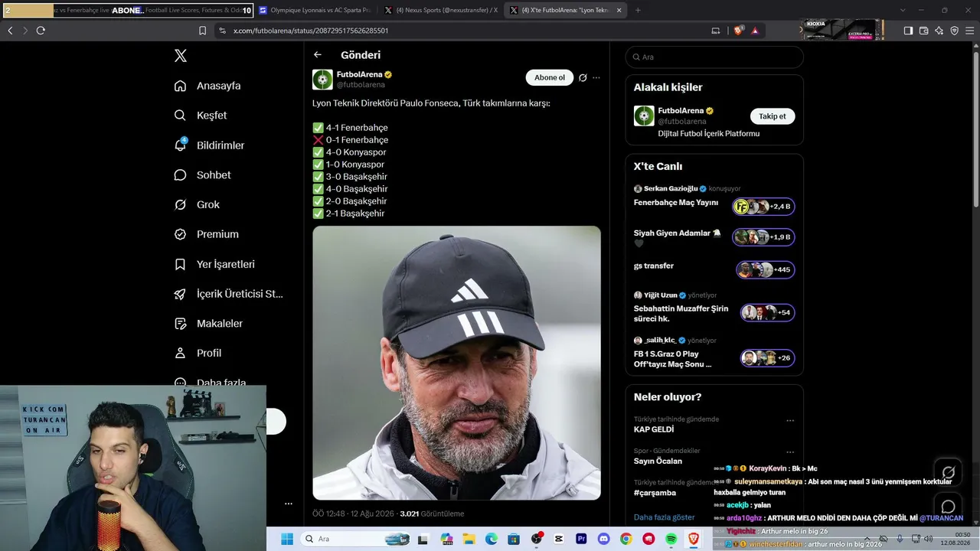This screenshot has height=551, width=980.
Task: Switch to the Nexus Sports X tab
Action: coord(440,10)
